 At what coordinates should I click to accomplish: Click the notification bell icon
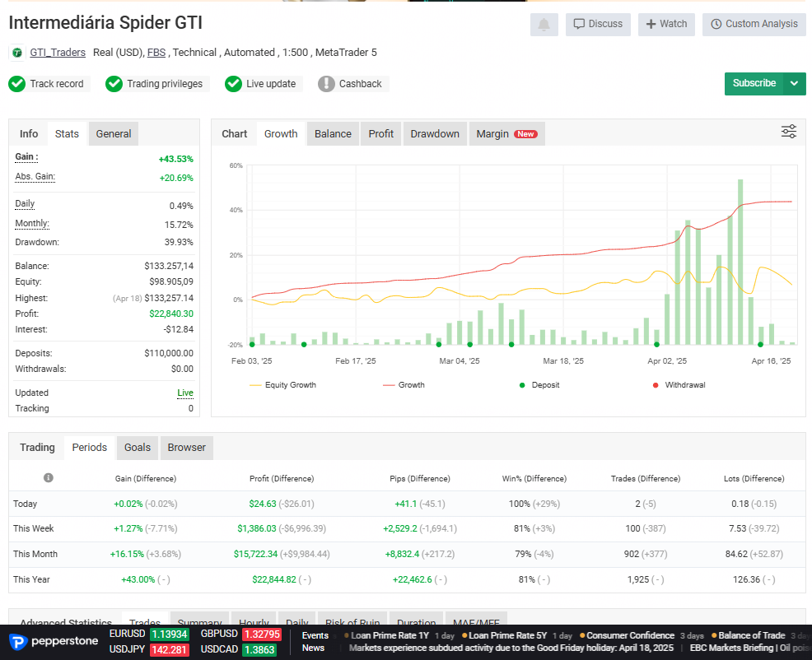click(x=544, y=25)
